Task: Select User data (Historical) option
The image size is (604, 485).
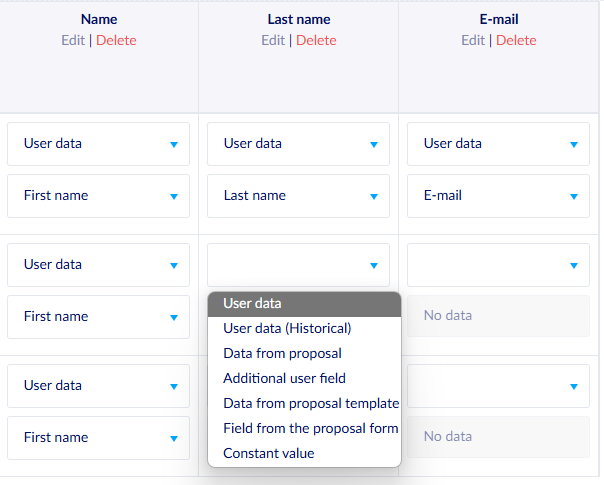Action: pos(304,329)
